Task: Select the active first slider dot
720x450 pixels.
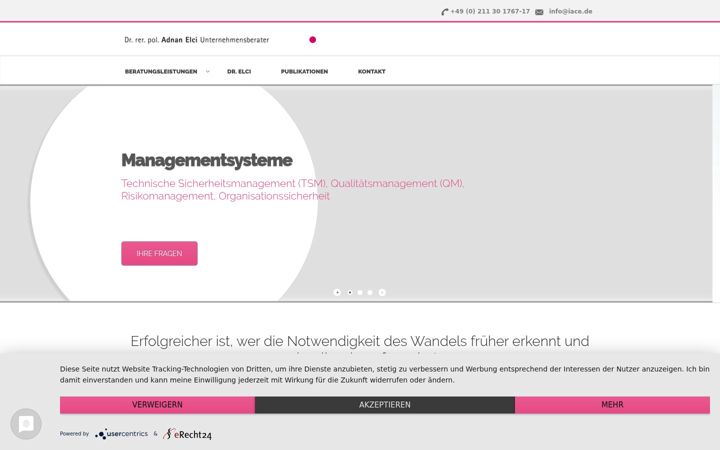Action: 350,292
